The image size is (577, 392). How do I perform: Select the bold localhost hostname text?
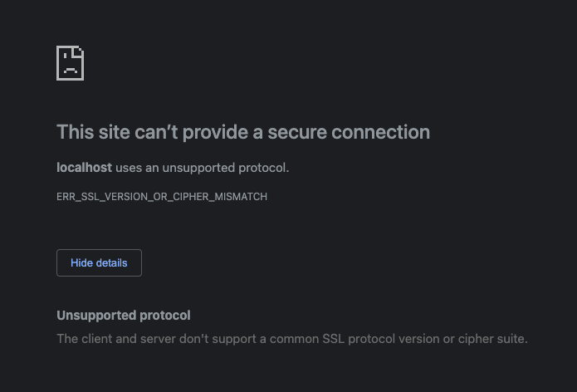coord(85,168)
